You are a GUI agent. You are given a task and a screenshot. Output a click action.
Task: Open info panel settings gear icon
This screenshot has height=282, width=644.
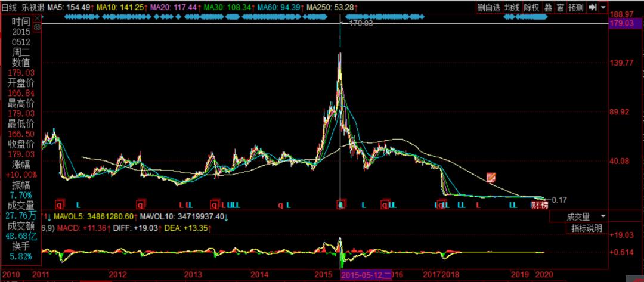click(x=38, y=27)
